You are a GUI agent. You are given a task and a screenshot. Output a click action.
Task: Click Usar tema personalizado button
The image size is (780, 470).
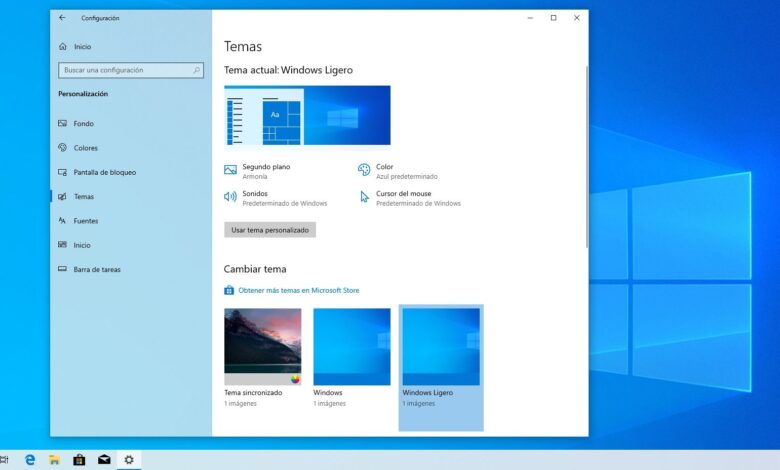tap(270, 230)
